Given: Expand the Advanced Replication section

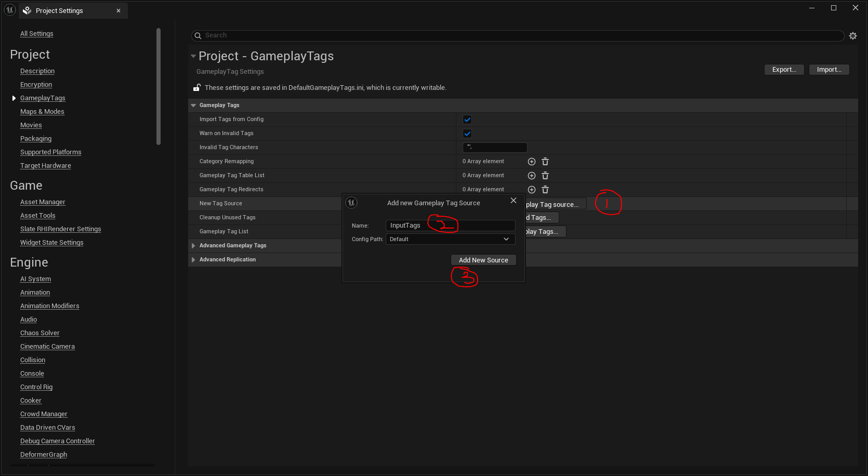Looking at the screenshot, I should 193,259.
